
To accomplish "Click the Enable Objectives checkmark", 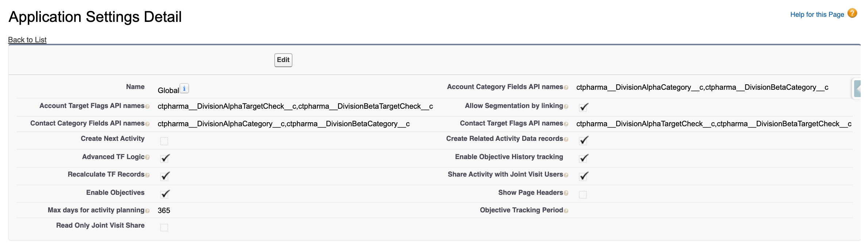I will 165,194.
